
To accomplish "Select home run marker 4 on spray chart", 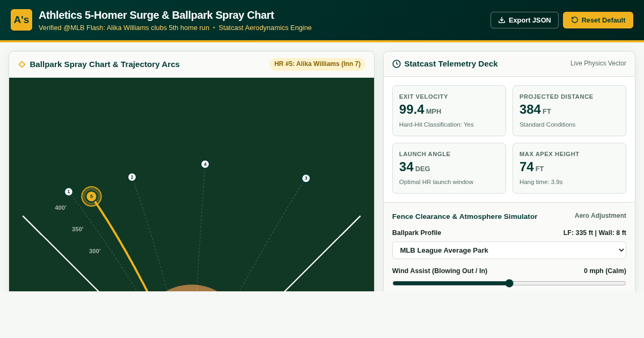I will [205, 164].
